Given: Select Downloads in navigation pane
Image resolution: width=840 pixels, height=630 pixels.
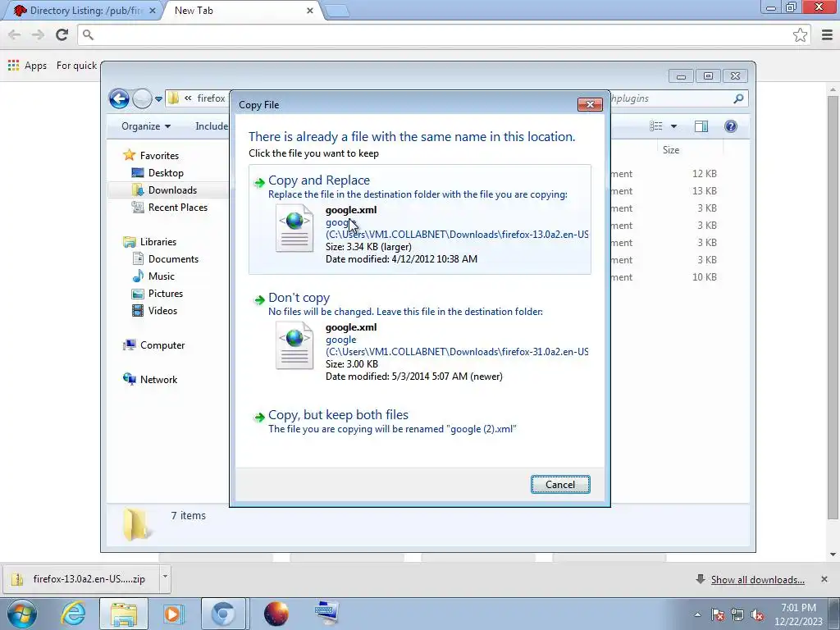Looking at the screenshot, I should [172, 190].
